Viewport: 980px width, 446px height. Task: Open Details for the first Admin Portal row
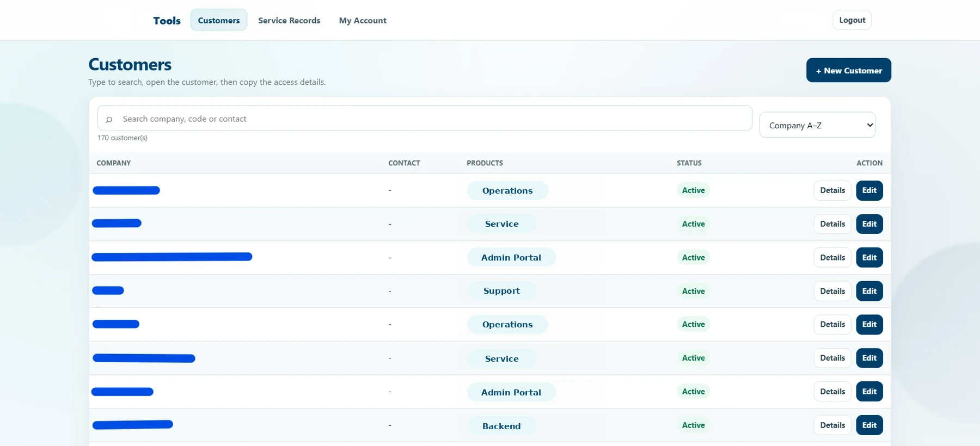(x=832, y=257)
